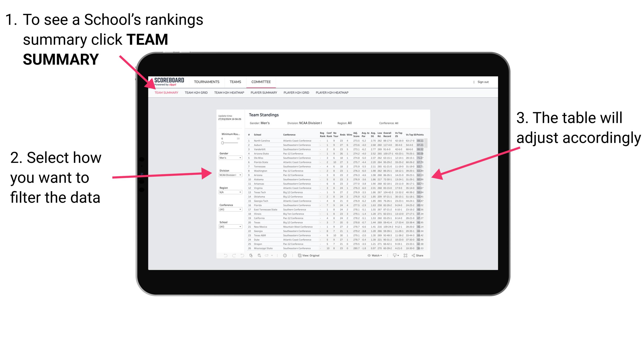Click the refresh/timer icon
The width and height of the screenshot is (644, 346).
[285, 256]
